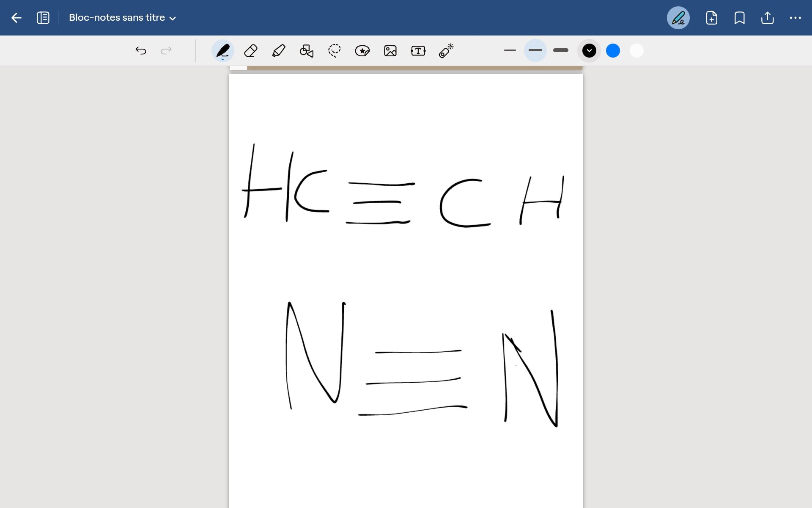
Task: Select the lasso selection tool
Action: click(x=334, y=51)
